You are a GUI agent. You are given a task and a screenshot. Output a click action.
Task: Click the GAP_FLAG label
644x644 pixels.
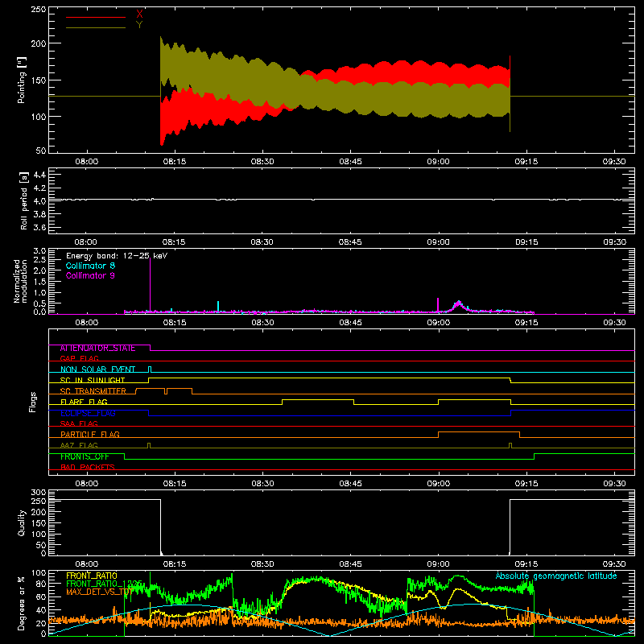[x=79, y=358]
